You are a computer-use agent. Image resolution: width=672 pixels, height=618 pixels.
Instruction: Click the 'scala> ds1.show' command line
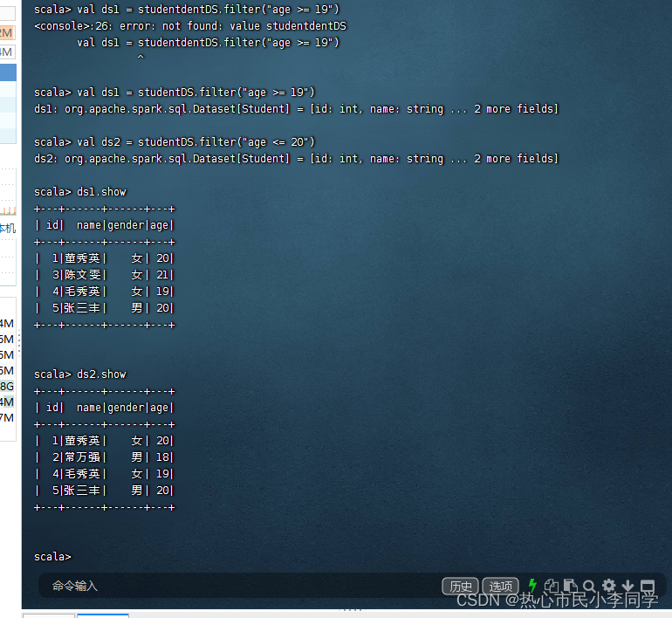point(80,192)
